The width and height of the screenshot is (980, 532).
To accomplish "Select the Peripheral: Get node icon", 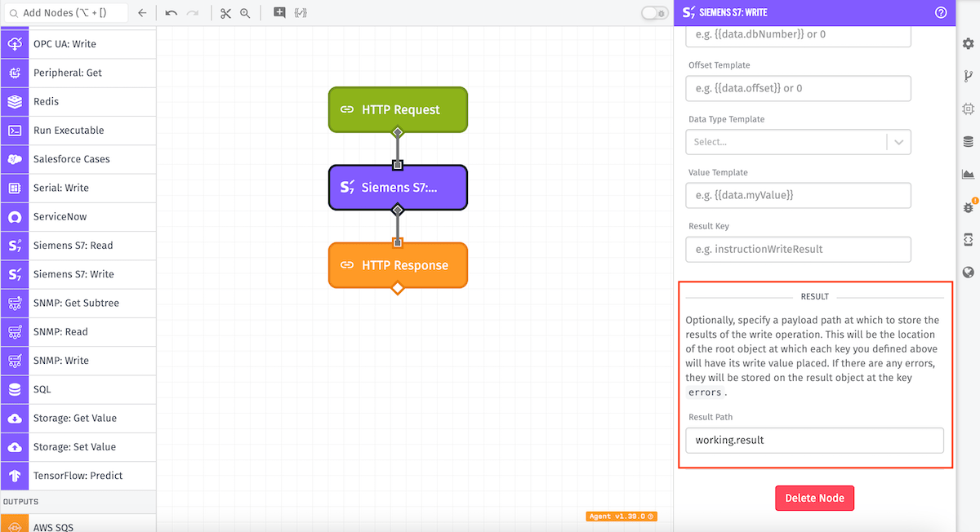I will coord(15,73).
